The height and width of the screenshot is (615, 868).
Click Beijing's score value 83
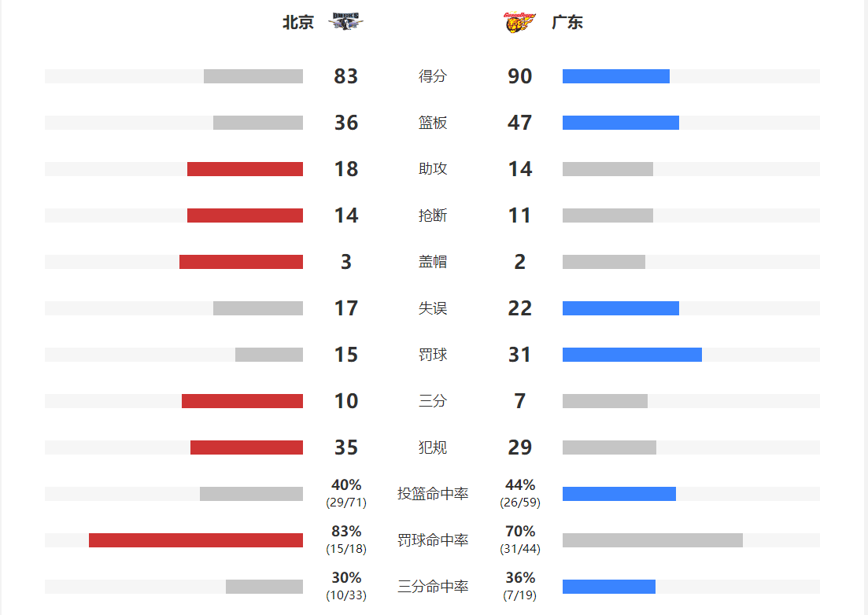(346, 76)
